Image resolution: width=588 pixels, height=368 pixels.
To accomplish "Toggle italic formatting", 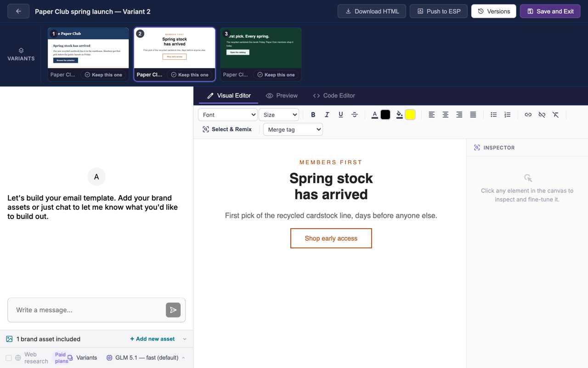I will (327, 115).
